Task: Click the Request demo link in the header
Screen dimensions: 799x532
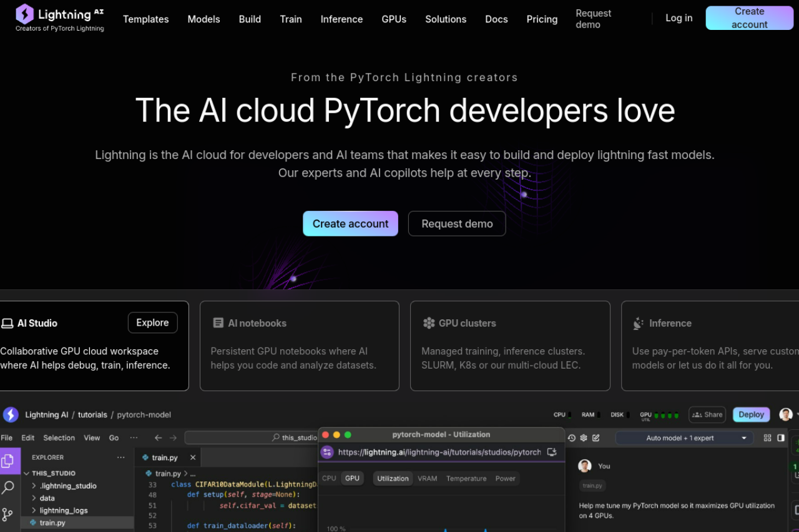Action: [x=594, y=19]
